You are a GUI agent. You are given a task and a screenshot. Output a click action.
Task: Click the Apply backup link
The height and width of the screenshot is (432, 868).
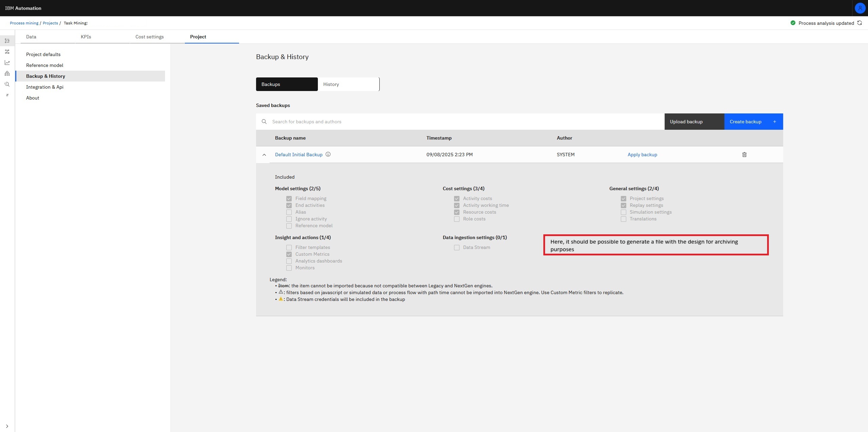tap(642, 155)
